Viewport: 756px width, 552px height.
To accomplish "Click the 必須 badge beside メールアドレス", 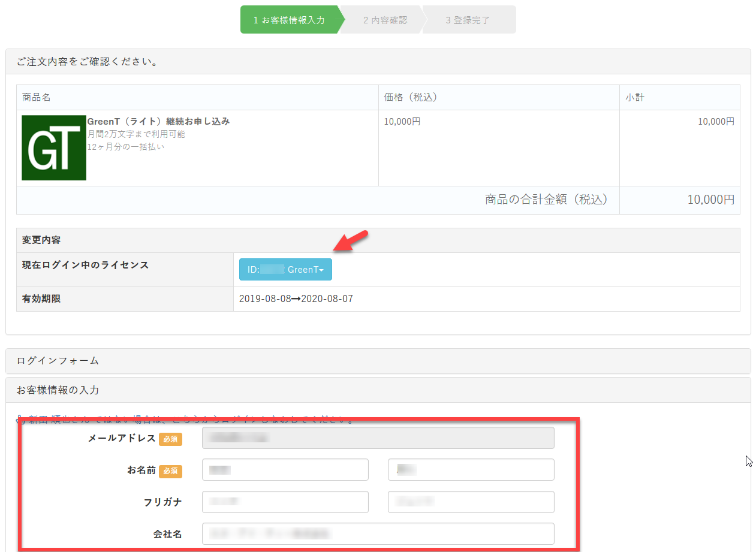I will (x=170, y=439).
